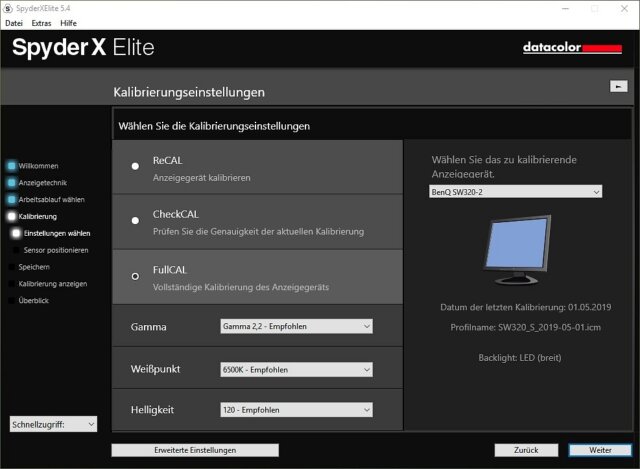Screen dimensions: 640x469
Task: Open the Gamma 2,2 dropdown
Action: coord(296,326)
